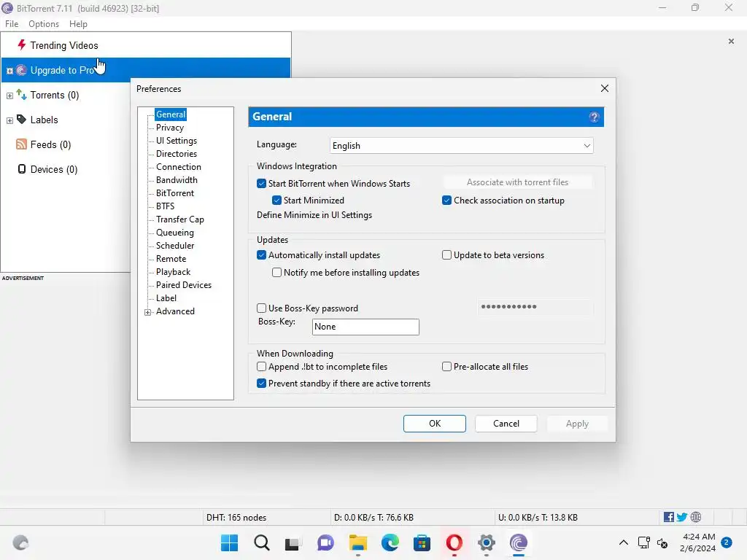This screenshot has height=560, width=747.
Task: Open the Twitter icon in status bar
Action: click(x=682, y=517)
